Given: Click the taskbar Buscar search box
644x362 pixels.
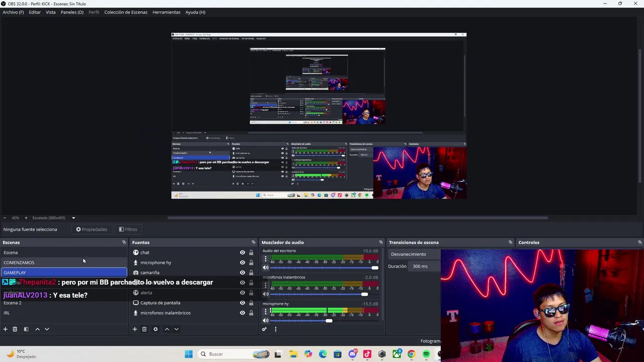Looking at the screenshot, I should point(234,354).
